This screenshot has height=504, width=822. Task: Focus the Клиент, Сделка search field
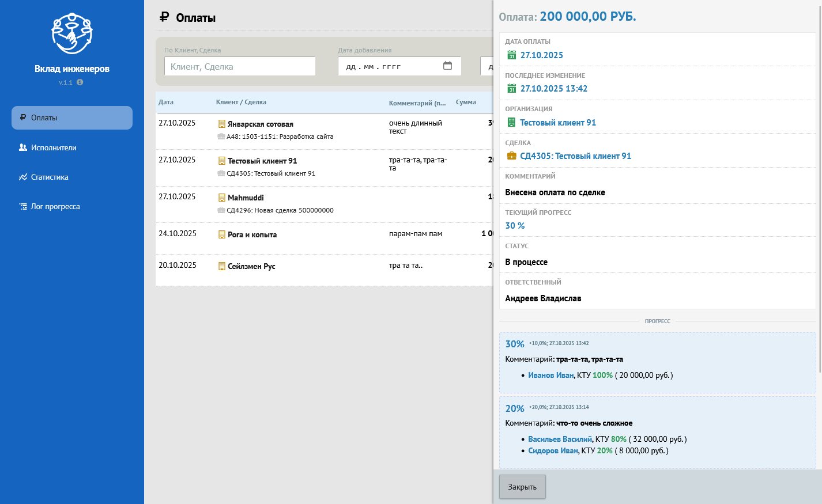(240, 66)
